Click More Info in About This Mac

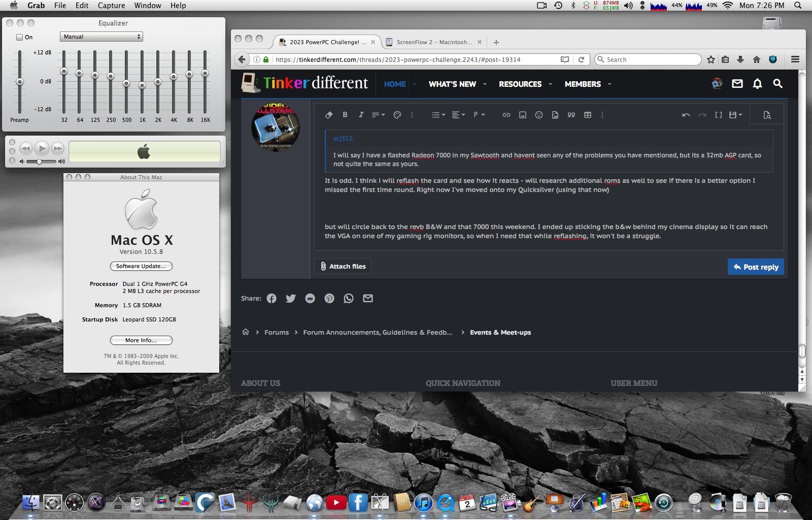tap(141, 340)
